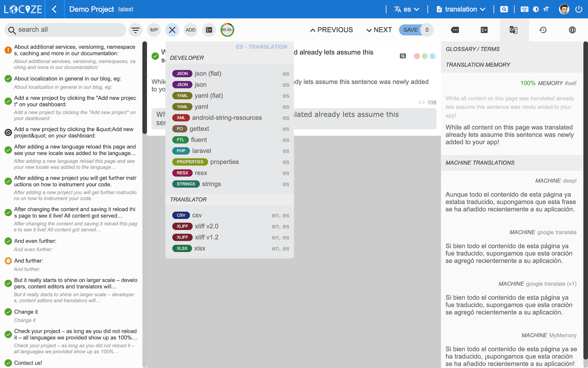Open the history panel icon
The height and width of the screenshot is (368, 588).
pyautogui.click(x=543, y=30)
